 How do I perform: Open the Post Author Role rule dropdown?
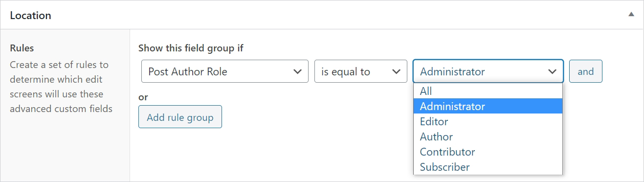pyautogui.click(x=225, y=71)
